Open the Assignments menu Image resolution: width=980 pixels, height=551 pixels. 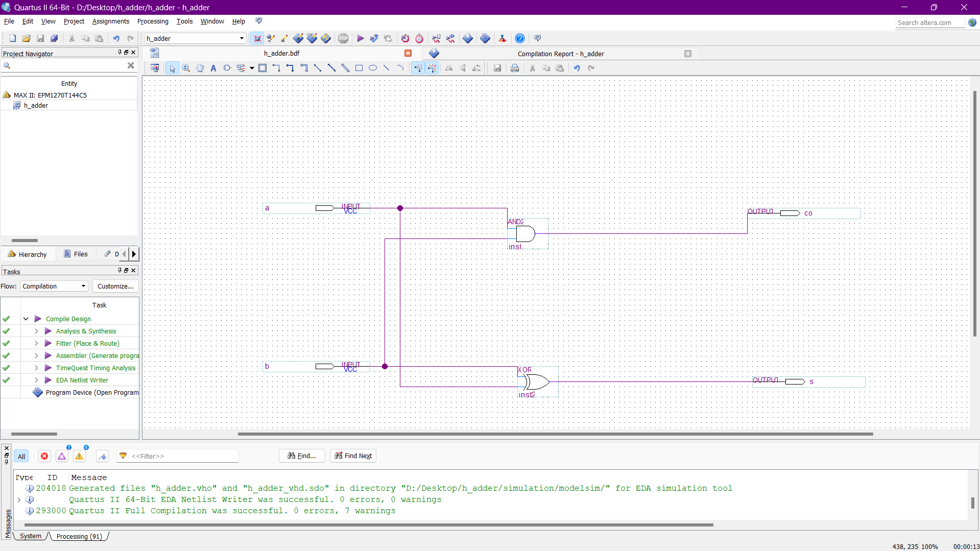(x=111, y=21)
